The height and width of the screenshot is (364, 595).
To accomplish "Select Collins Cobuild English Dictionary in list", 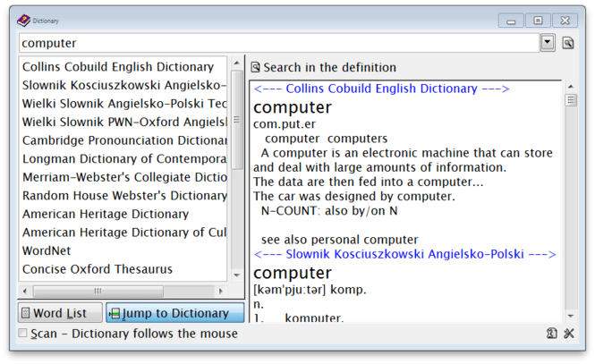I will pos(118,66).
